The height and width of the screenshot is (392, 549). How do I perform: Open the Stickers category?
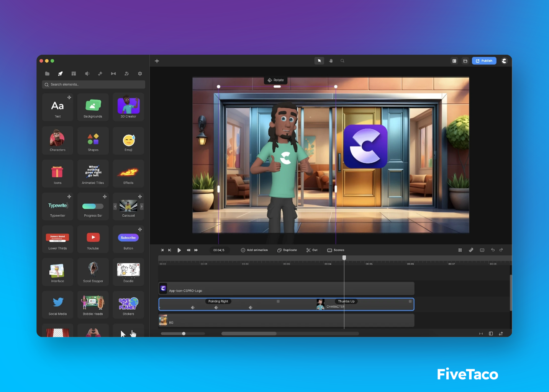point(128,305)
